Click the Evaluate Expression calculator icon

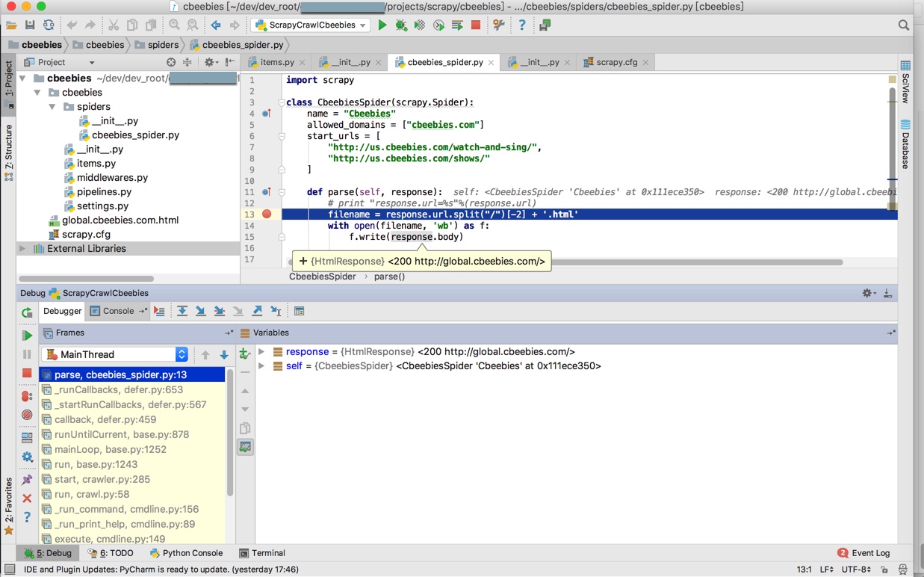point(299,311)
